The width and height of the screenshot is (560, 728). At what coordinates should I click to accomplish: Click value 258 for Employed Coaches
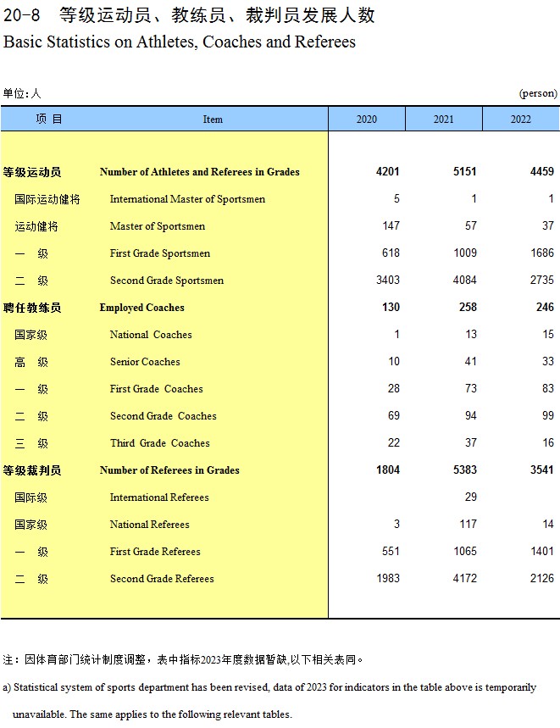coord(469,307)
